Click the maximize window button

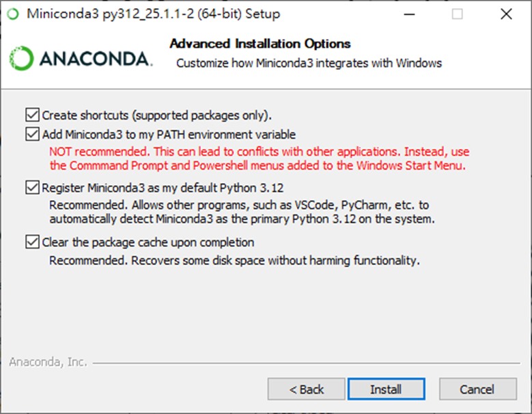point(457,14)
